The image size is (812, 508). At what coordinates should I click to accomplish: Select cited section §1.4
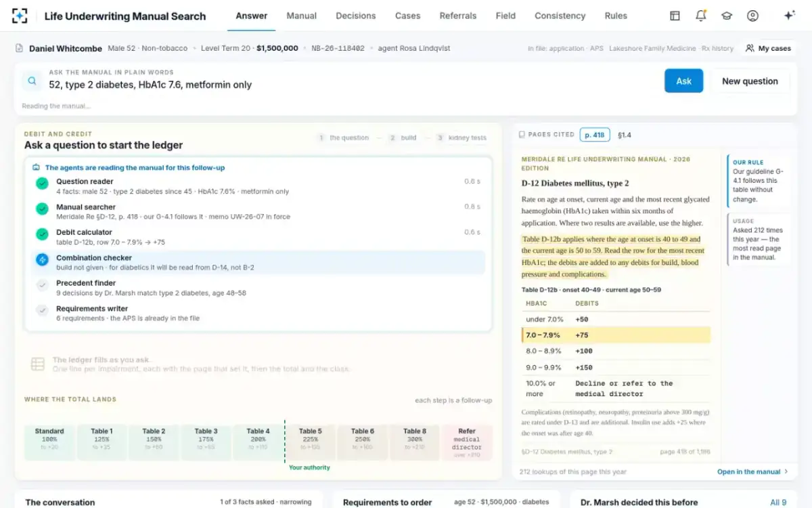[x=625, y=135]
